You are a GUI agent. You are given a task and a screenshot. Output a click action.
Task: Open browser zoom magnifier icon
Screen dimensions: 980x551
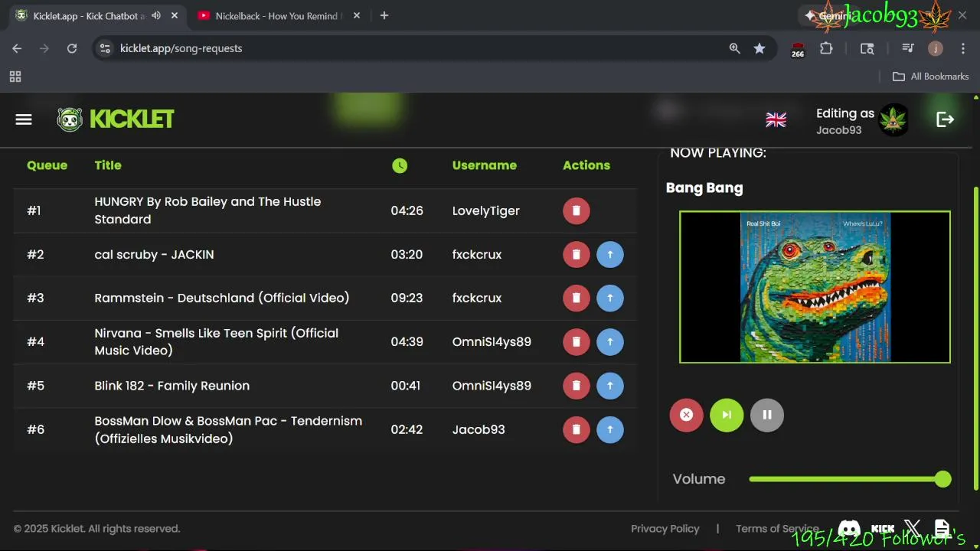(x=734, y=48)
